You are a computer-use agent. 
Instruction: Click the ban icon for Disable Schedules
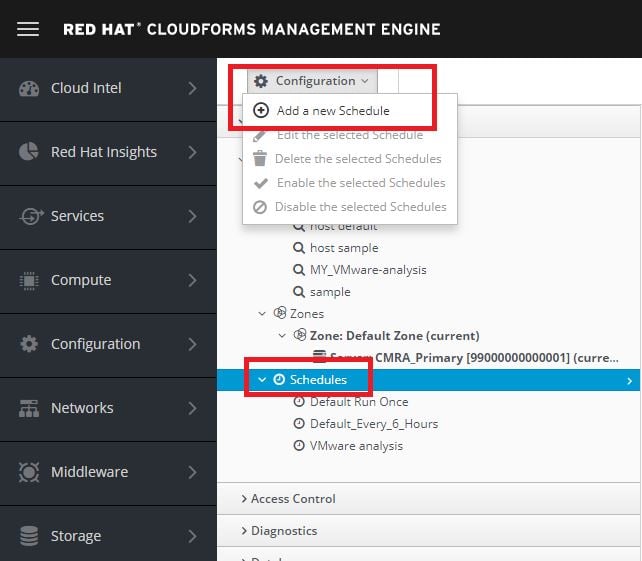(260, 207)
